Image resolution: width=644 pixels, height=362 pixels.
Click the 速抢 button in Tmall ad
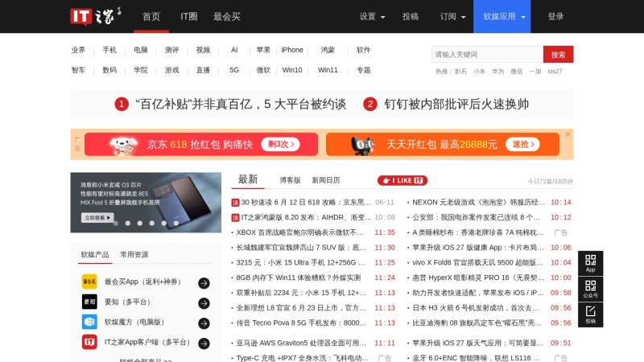[x=522, y=145]
